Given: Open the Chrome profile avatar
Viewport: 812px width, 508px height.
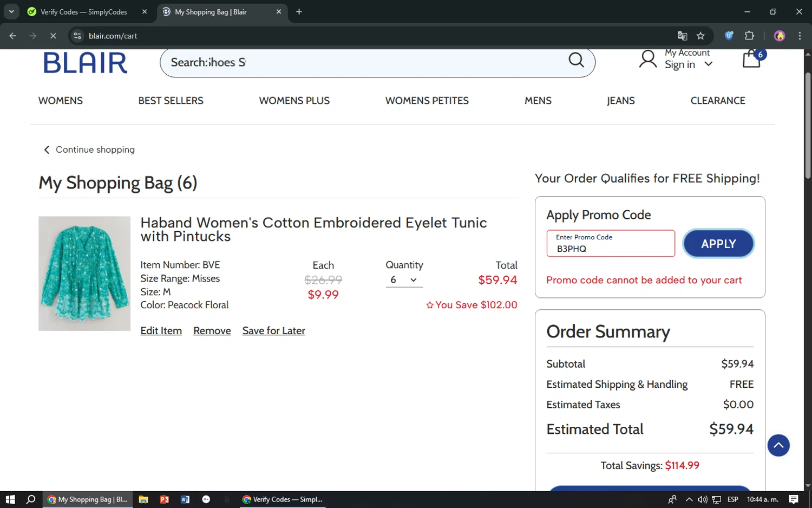Looking at the screenshot, I should [x=780, y=36].
